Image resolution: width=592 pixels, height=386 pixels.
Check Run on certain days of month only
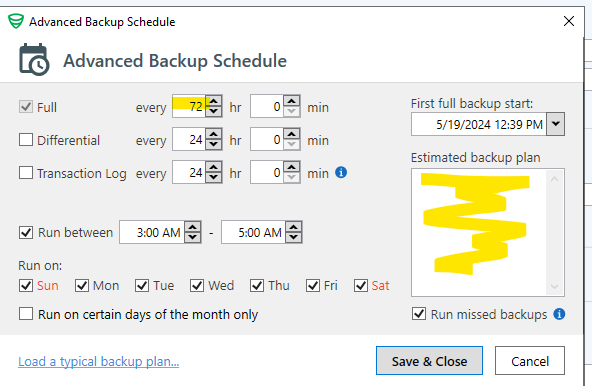click(x=26, y=314)
